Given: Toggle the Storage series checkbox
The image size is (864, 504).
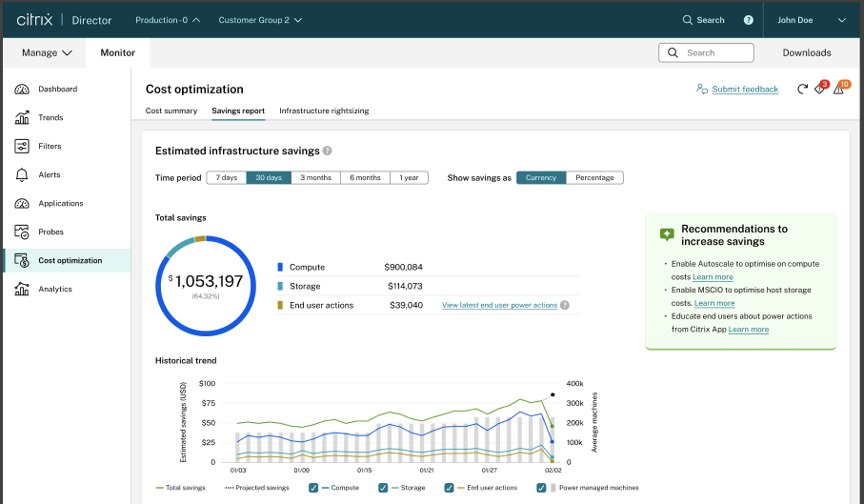Looking at the screenshot, I should [383, 488].
